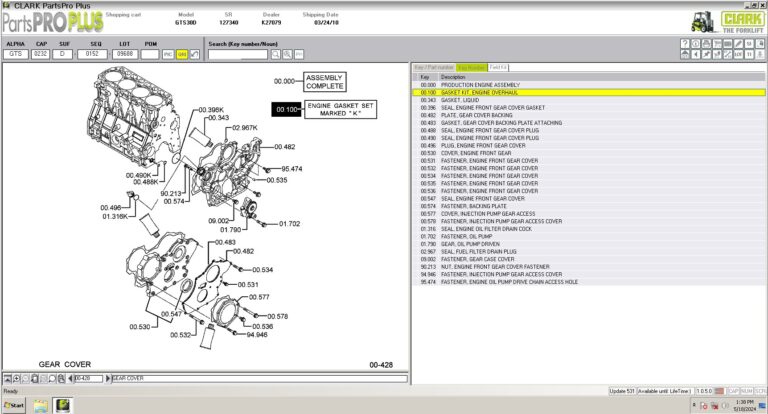Click callout 00.577 in diagram
The image size is (768, 414).
(x=259, y=297)
